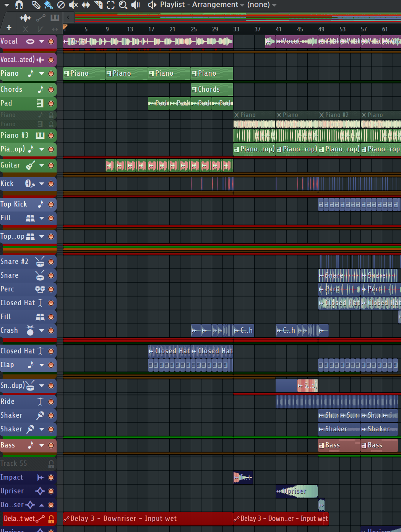Click the speaker icon beside Playlist title
This screenshot has width=401, height=532.
click(x=152, y=5)
